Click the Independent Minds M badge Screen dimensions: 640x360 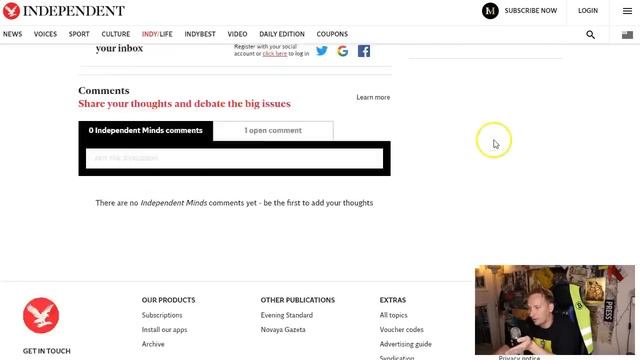coord(490,11)
